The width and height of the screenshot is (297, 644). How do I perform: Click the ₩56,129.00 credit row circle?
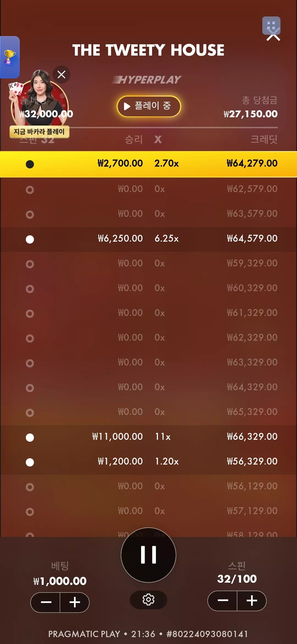(30, 487)
